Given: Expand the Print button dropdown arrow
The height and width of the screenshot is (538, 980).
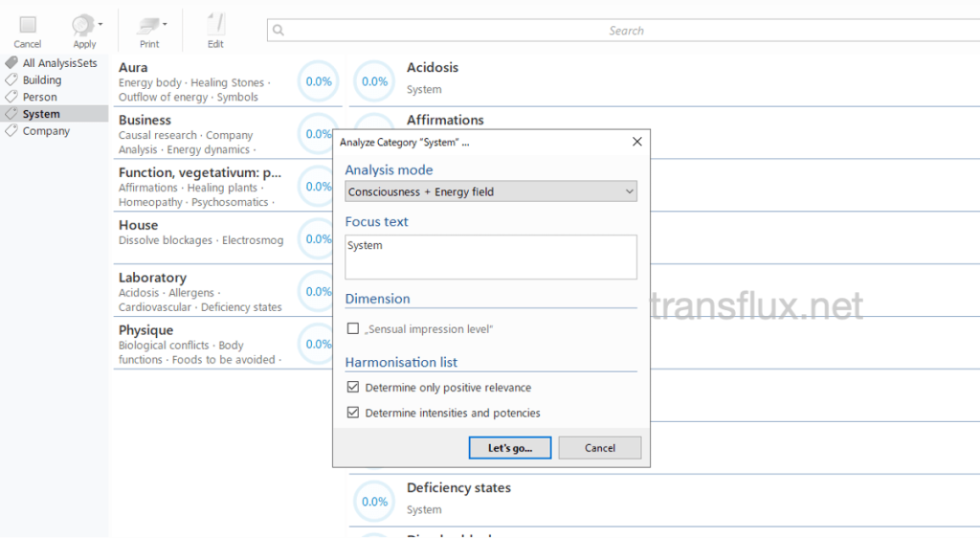Looking at the screenshot, I should point(165,24).
